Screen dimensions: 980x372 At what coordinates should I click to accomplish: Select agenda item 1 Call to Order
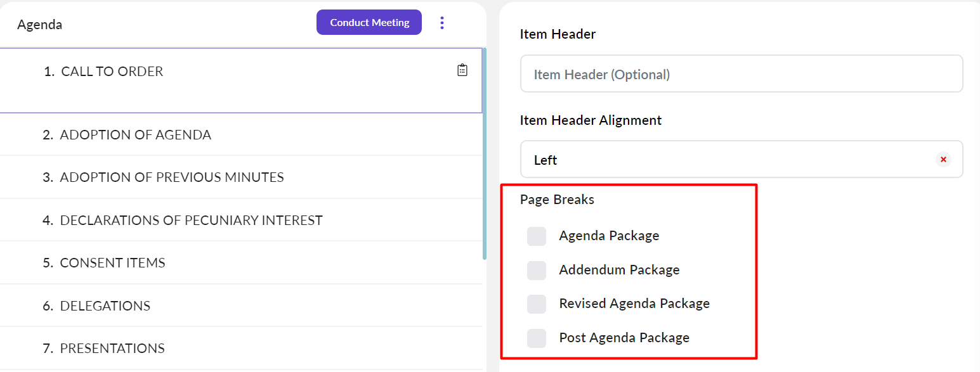[112, 72]
